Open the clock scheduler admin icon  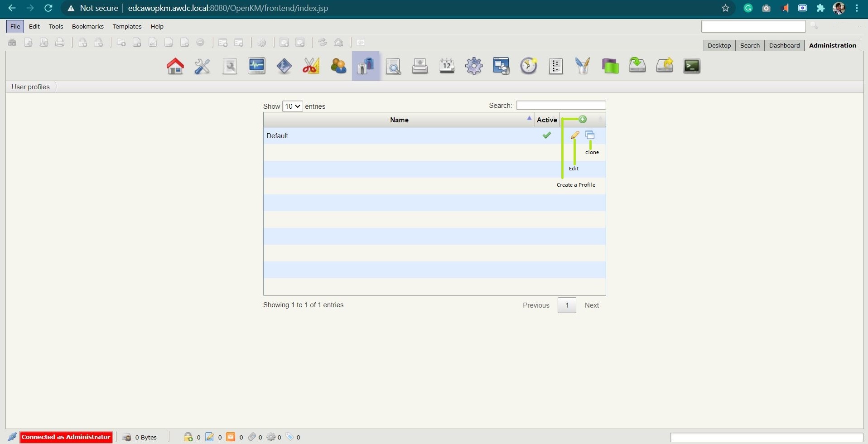coord(529,66)
